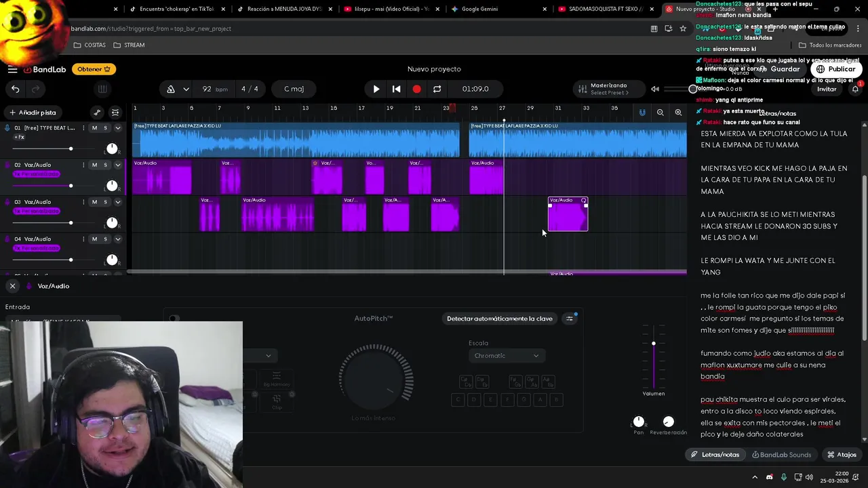This screenshot has width=868, height=488.
Task: Solo track 02 Voz/Audio
Action: click(105, 165)
